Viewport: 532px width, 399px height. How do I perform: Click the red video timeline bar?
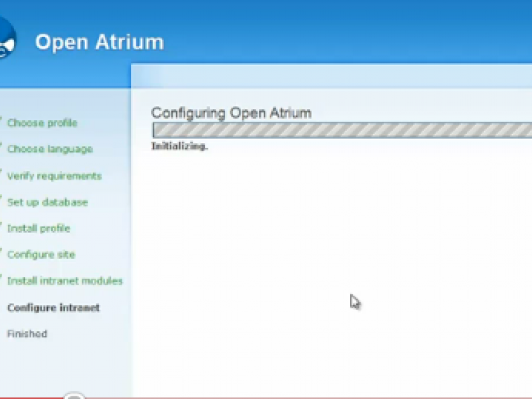click(x=30, y=398)
